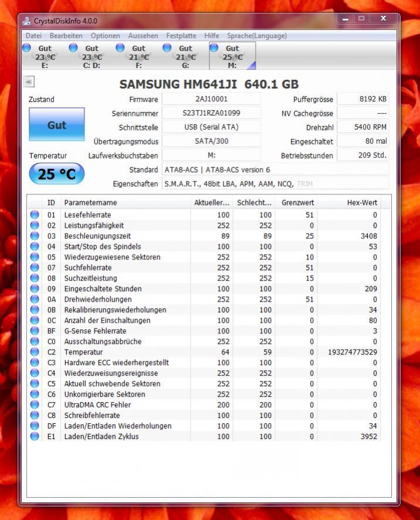Click the status orb for Eingeschaltete Stunden
Screen dimensions: 420x520
pos(35,289)
